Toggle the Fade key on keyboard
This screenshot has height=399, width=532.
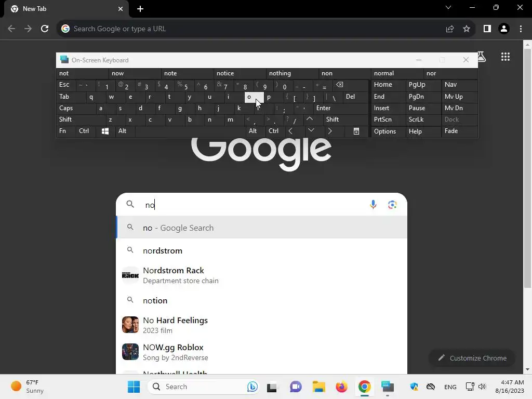tap(459, 131)
